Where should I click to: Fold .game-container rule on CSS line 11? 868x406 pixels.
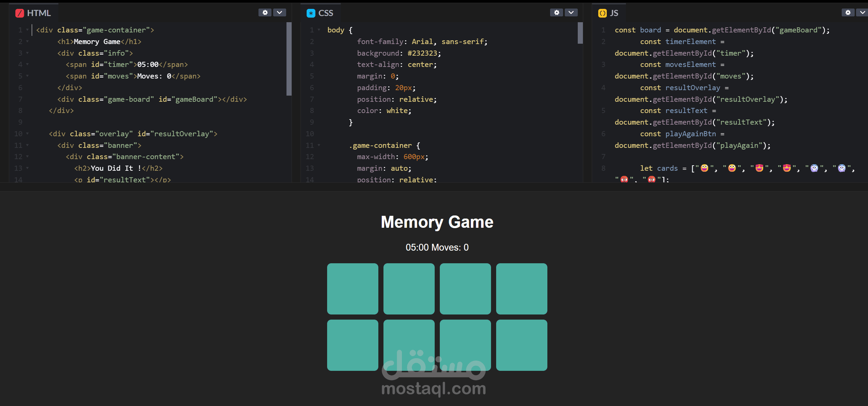coord(319,145)
